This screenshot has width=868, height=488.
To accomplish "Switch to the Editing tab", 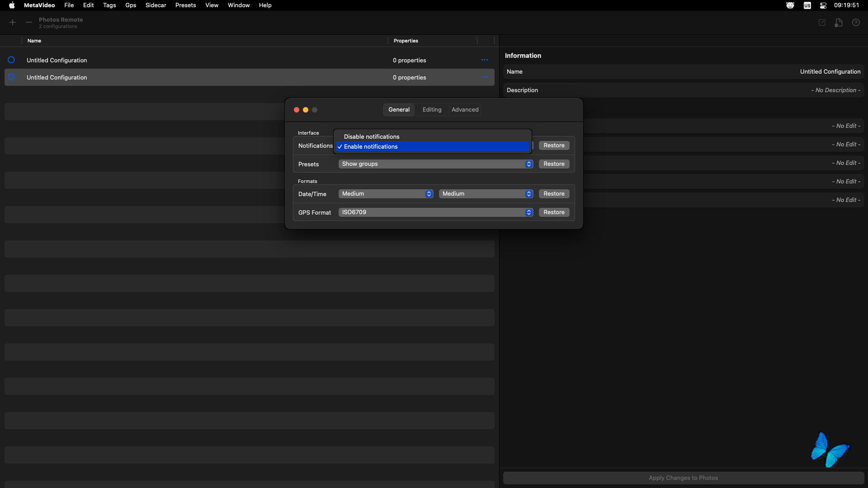I will (432, 110).
